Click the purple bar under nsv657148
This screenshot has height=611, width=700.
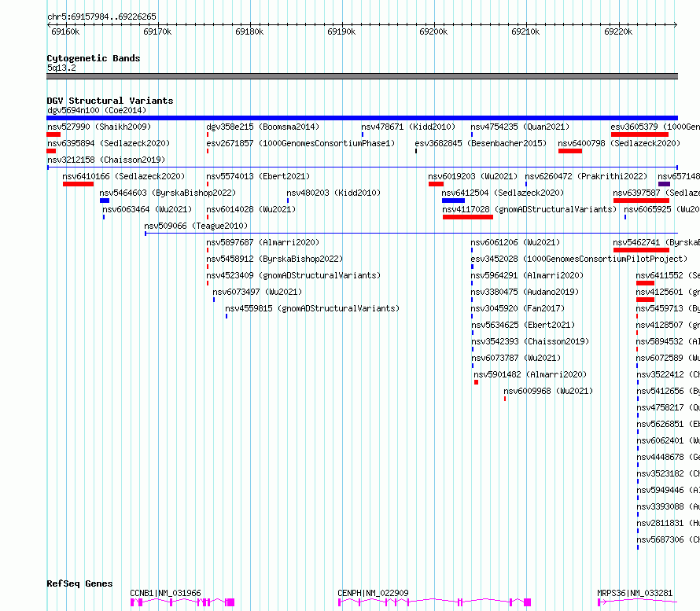664,184
